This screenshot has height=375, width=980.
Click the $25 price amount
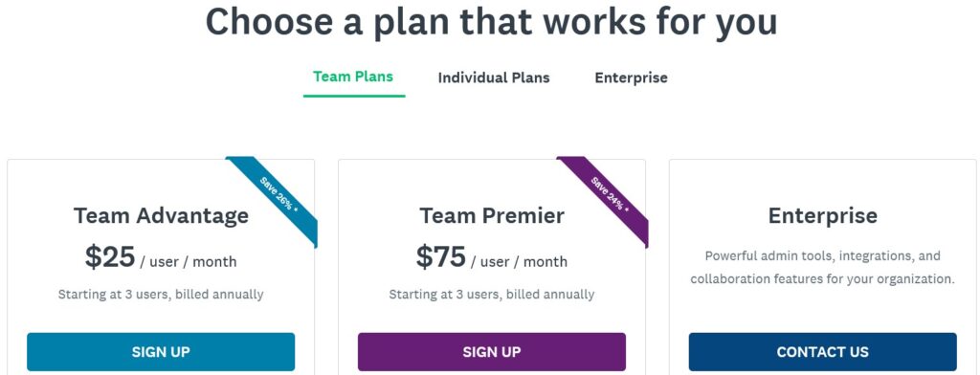tap(110, 257)
